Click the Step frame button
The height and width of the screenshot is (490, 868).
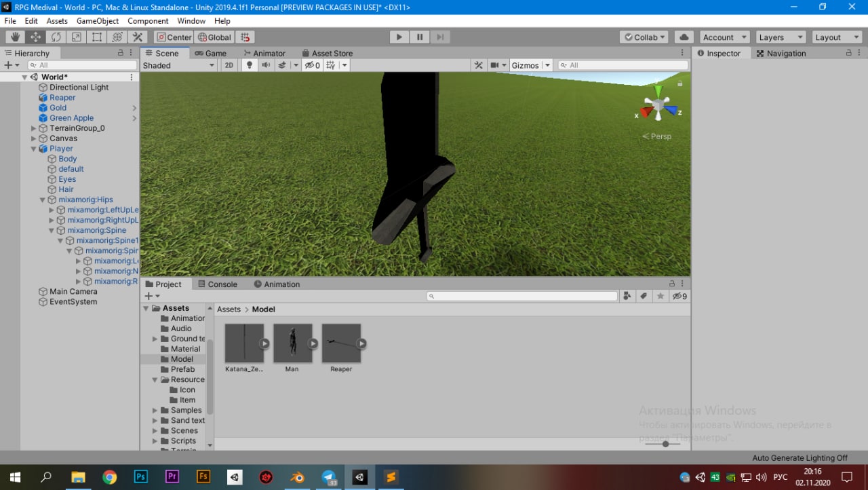(440, 37)
